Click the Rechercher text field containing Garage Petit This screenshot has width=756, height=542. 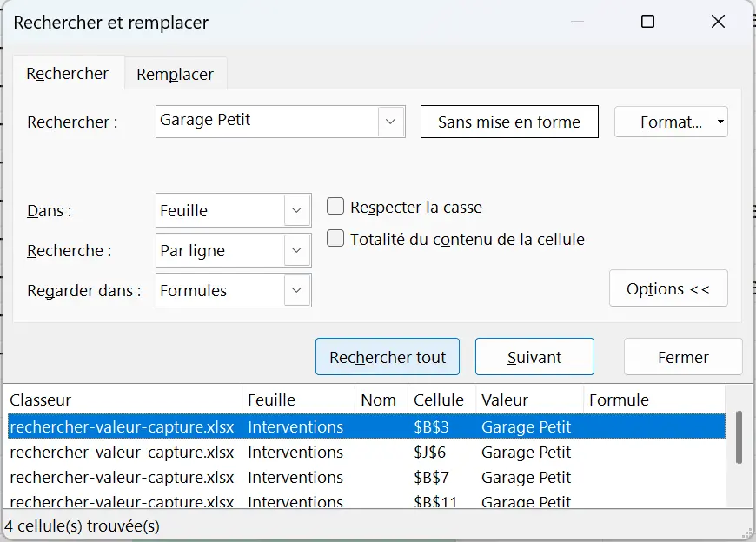point(268,122)
